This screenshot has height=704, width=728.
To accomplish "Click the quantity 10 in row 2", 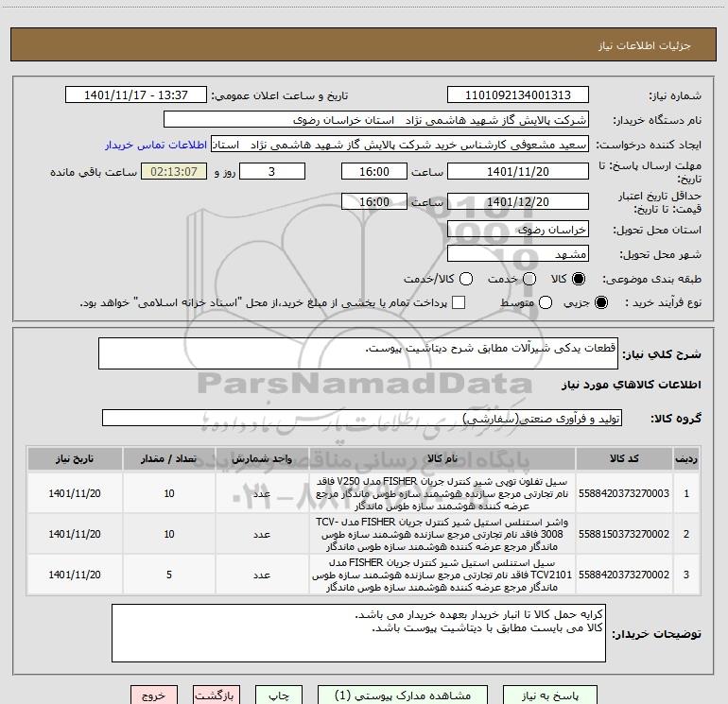I will pos(169,534).
